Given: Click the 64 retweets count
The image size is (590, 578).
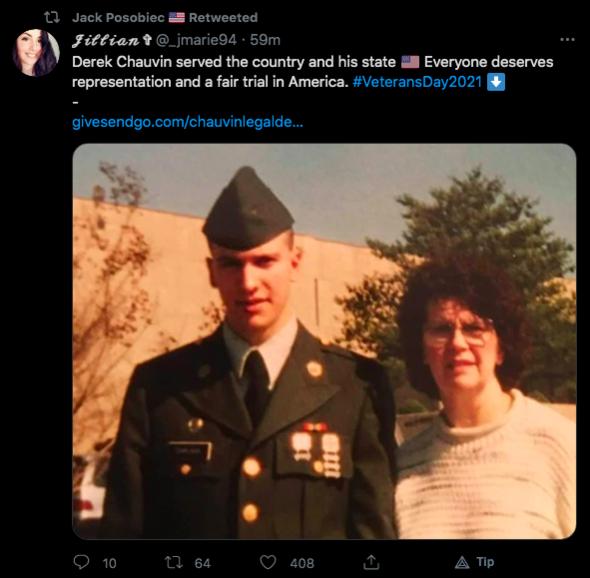Looking at the screenshot, I should tap(202, 563).
